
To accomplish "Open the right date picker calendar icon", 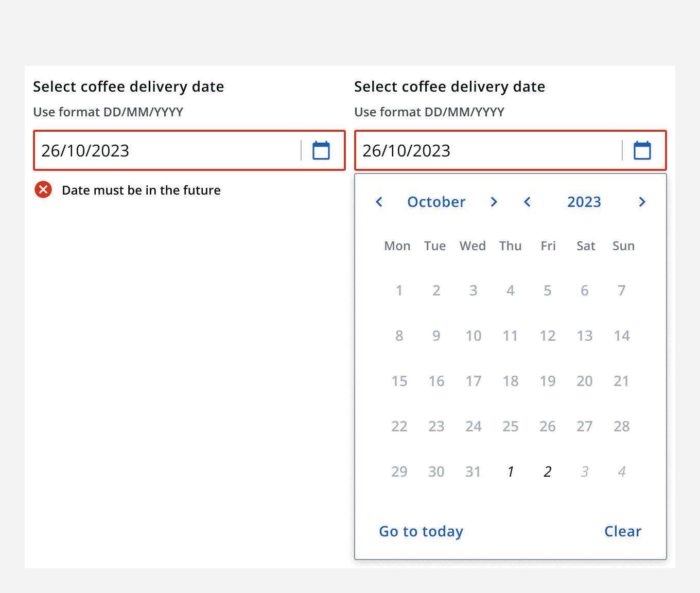I will coord(642,150).
